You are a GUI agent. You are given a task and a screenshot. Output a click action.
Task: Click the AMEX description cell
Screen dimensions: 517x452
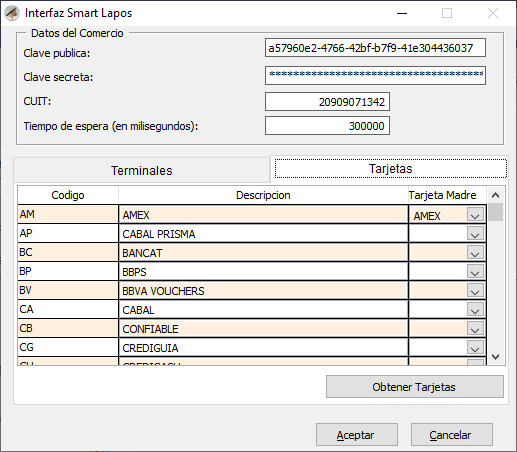263,215
